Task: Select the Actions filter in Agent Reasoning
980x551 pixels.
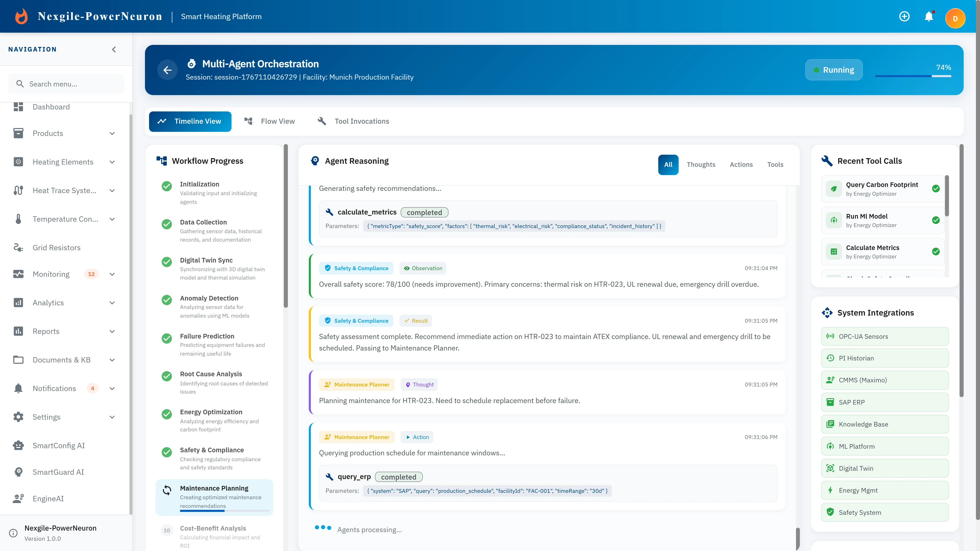Action: 741,164
